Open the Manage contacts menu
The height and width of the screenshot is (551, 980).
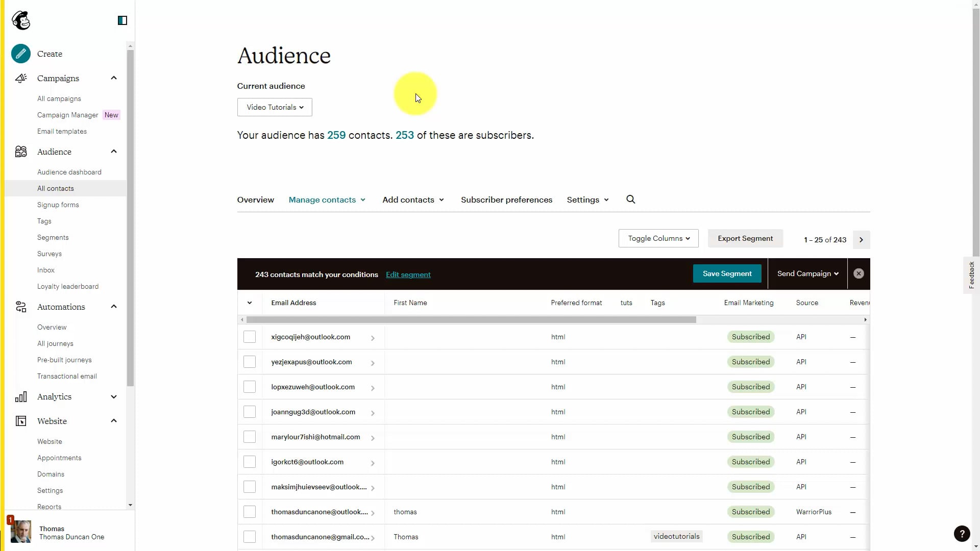pyautogui.click(x=327, y=199)
